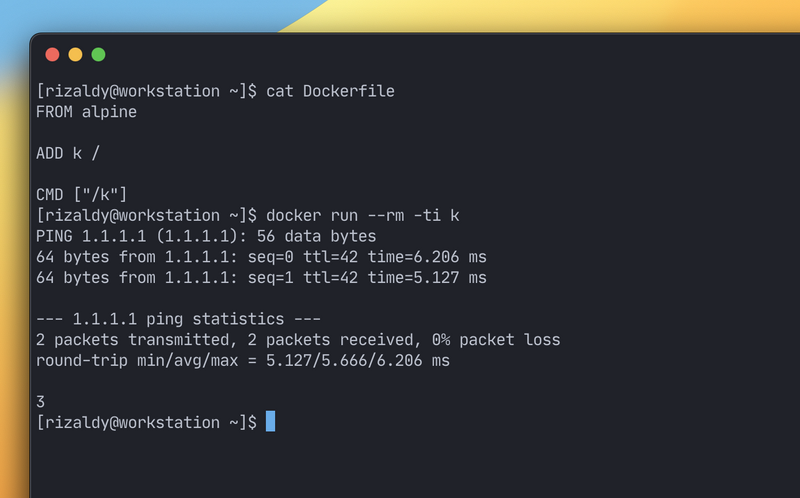800x498 pixels.
Task: Click the last empty shell prompt text
Action: 146,422
